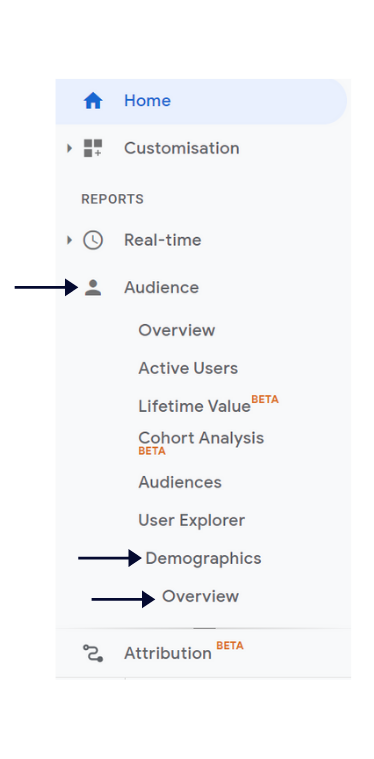Expand the Demographics submenu
Image resolution: width=374 pixels, height=759 pixels.
pos(203,559)
